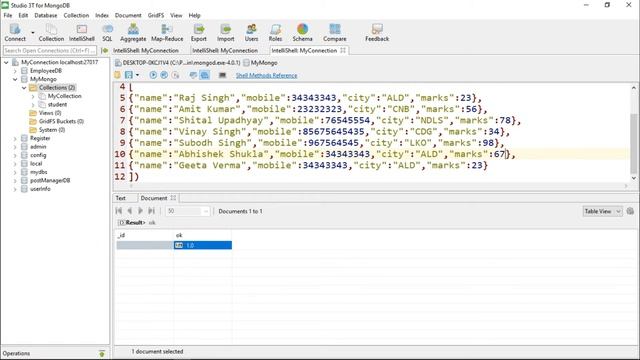Image resolution: width=640 pixels, height=360 pixels.
Task: Expand the EmployeeDB database node
Action: (15, 71)
